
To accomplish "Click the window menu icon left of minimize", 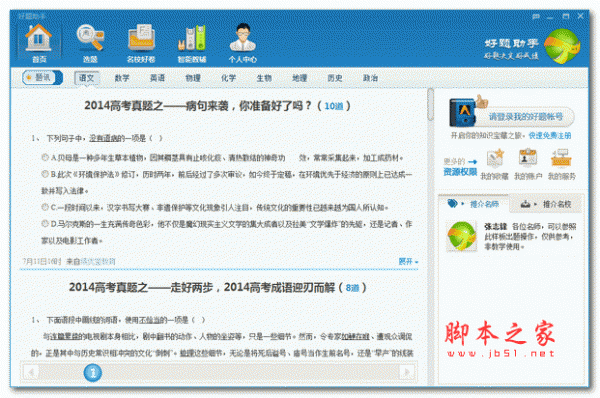I will click(536, 16).
